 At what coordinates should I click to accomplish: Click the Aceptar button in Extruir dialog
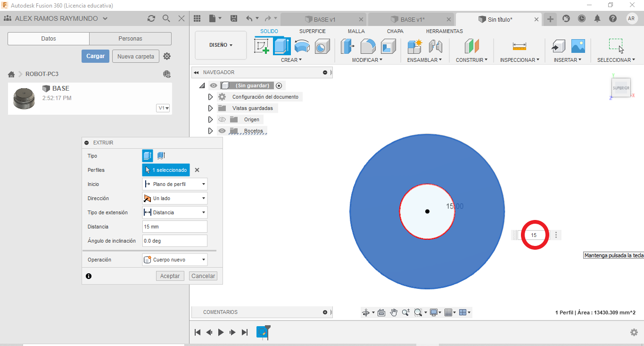click(170, 276)
